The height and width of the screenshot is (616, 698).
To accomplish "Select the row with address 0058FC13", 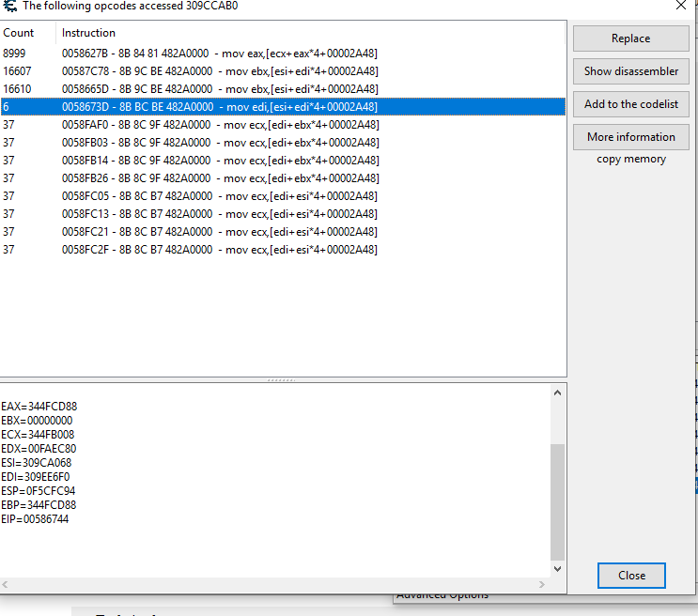I will 283,214.
